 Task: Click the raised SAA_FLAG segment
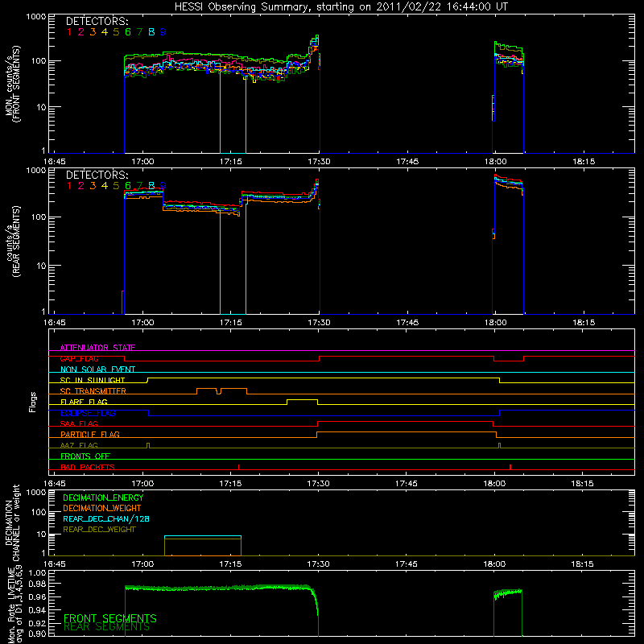pyautogui.click(x=405, y=421)
